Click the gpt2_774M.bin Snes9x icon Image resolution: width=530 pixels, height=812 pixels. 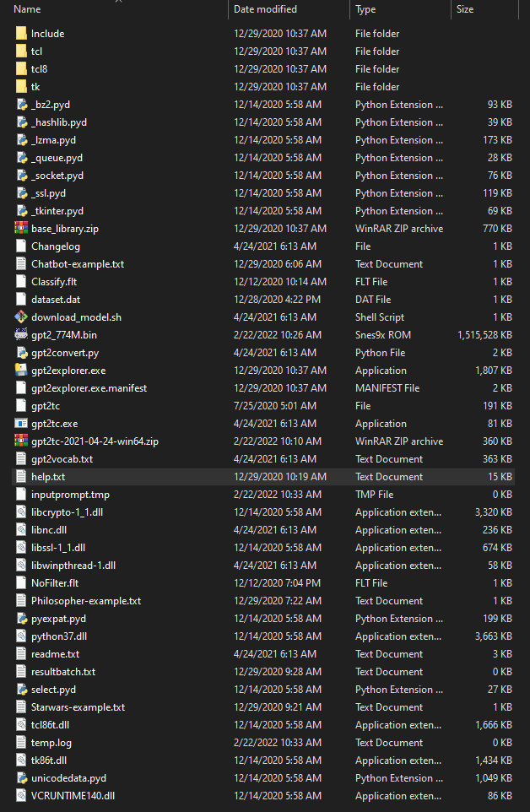click(21, 334)
